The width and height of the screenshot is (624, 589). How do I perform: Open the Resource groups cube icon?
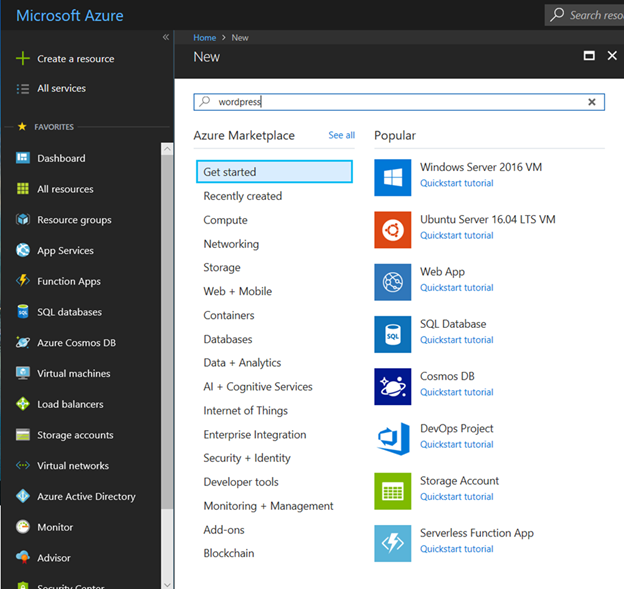click(23, 219)
